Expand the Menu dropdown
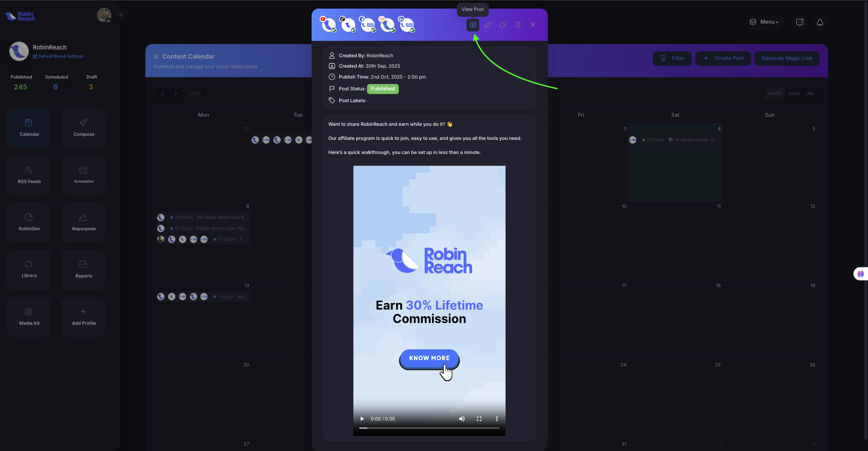 pos(764,22)
